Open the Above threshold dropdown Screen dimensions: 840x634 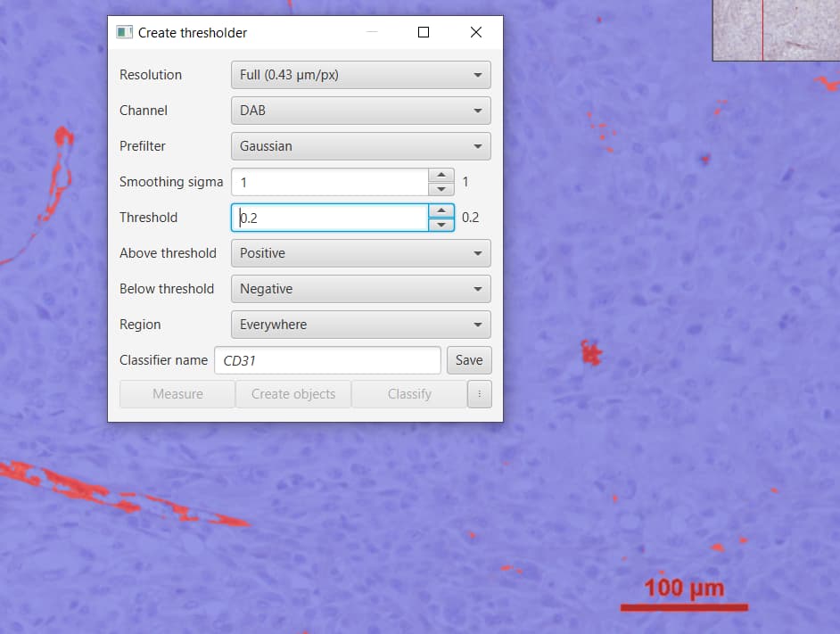360,253
